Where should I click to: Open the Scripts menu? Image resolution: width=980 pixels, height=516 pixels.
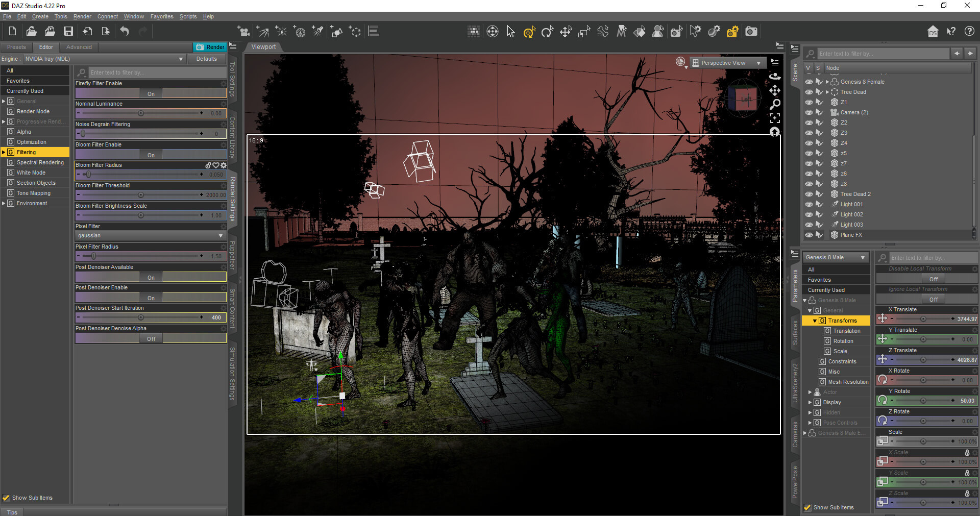(x=188, y=16)
